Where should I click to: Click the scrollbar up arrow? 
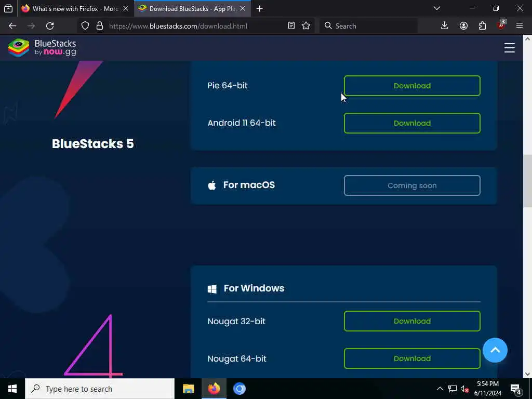coord(527,39)
